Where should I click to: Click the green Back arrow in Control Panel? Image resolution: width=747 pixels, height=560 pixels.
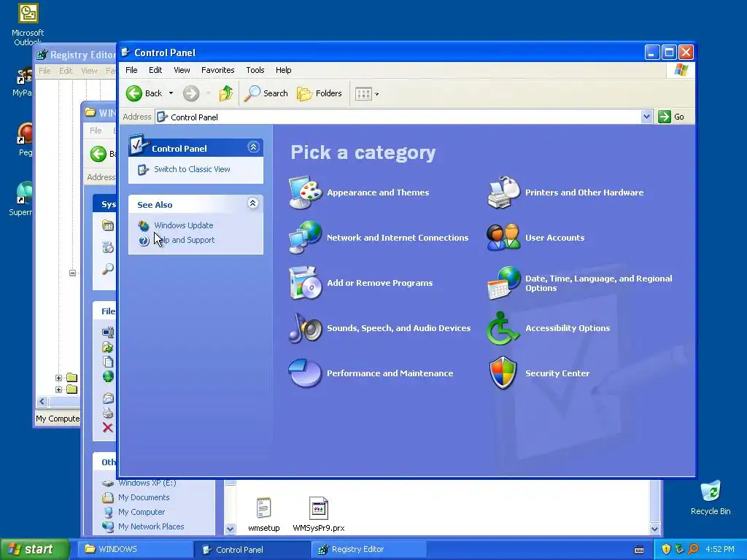click(134, 93)
